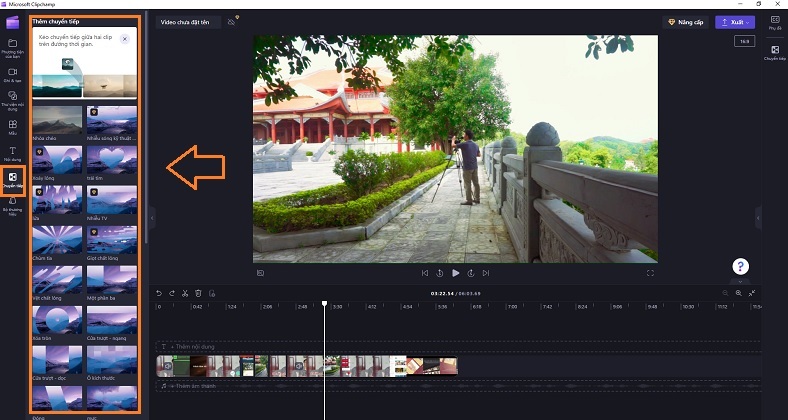
Task: Choose the Chùm tia beams transition
Action: [x=57, y=240]
